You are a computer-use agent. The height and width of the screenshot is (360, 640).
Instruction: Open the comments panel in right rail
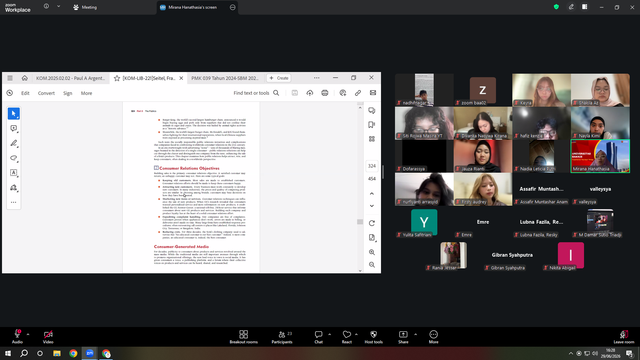click(372, 111)
